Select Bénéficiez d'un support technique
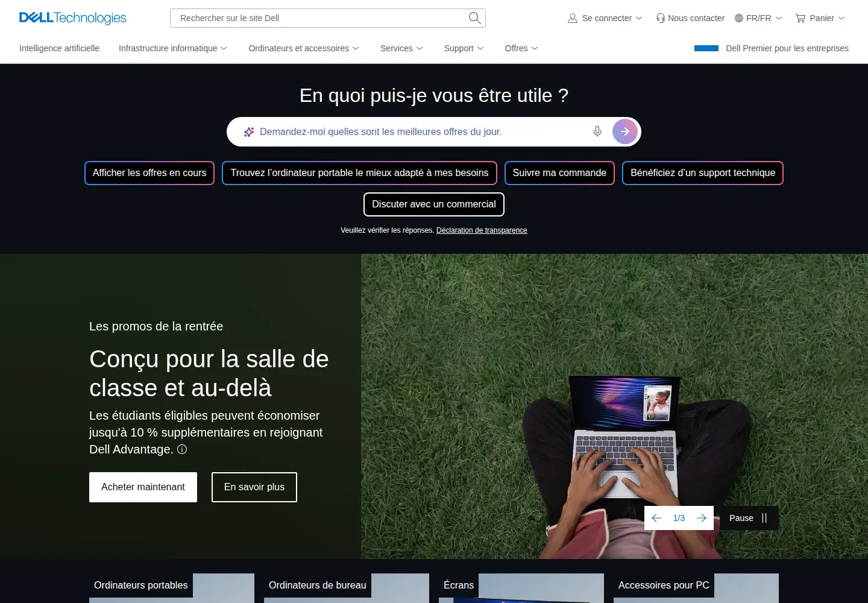The height and width of the screenshot is (603, 868). point(703,173)
